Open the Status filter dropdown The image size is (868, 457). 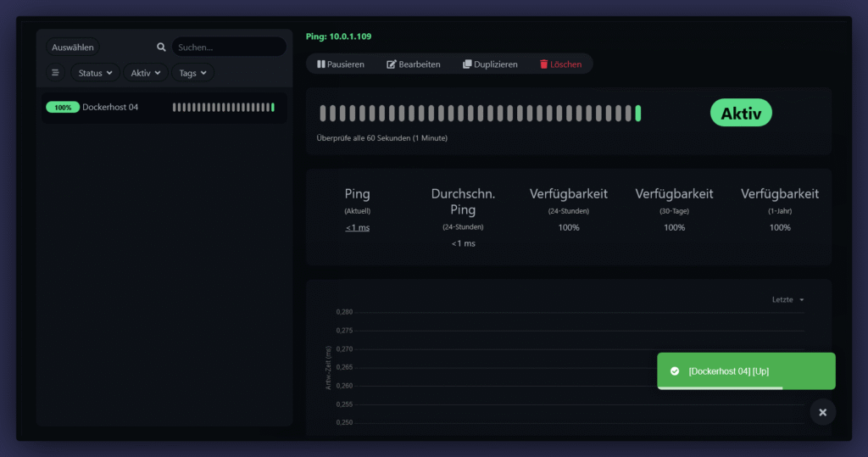point(95,73)
